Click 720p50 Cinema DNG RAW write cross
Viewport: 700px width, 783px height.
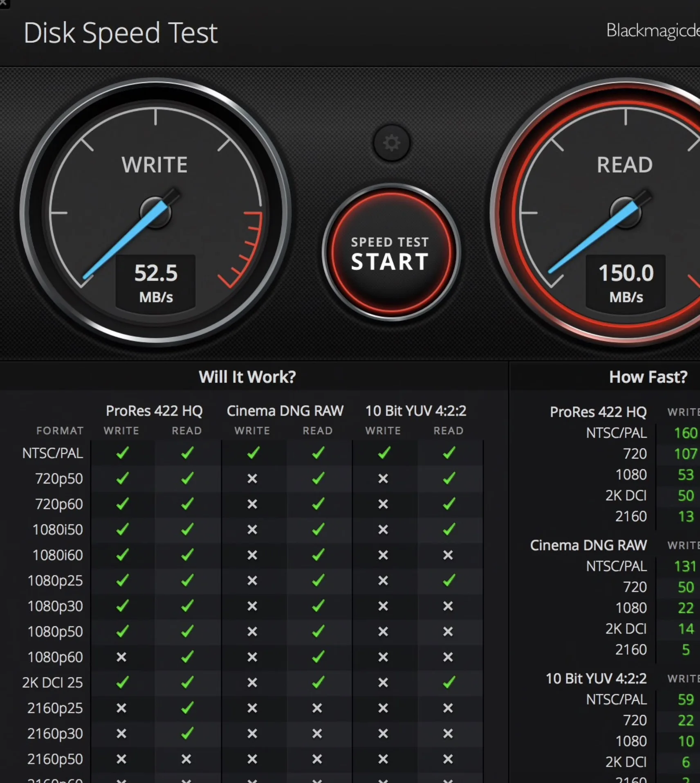[x=252, y=478]
